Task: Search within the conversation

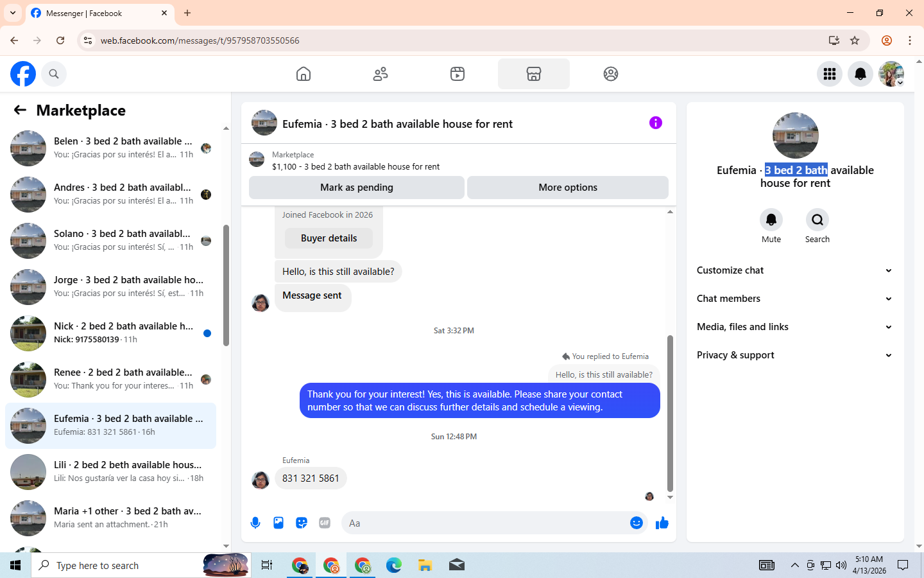Action: click(817, 220)
